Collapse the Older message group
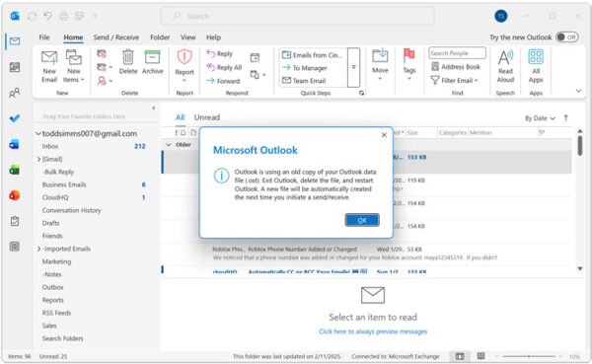This screenshot has width=592, height=364. pos(169,145)
